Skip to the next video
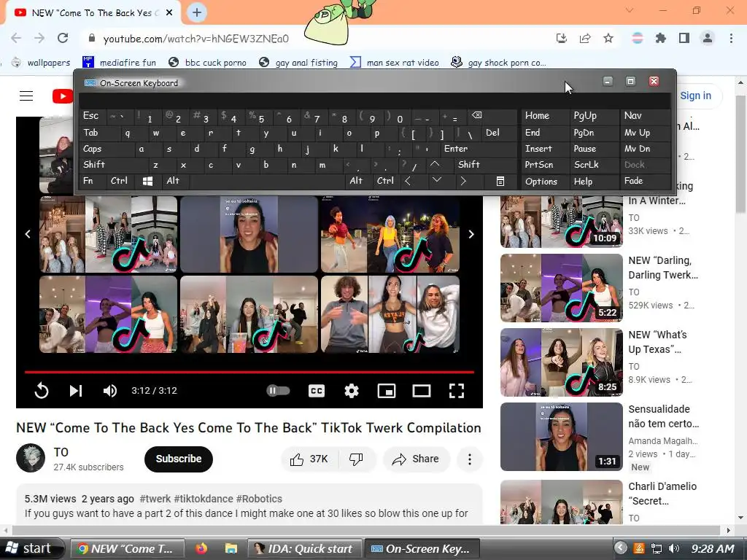 (76, 391)
